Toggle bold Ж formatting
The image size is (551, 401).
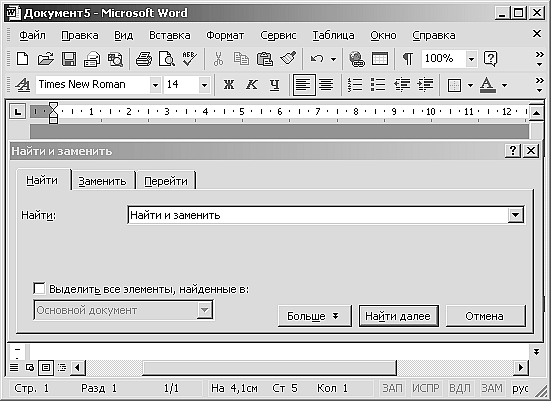click(x=229, y=84)
